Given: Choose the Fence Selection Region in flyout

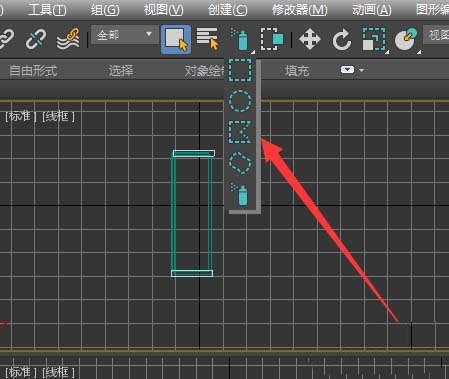Looking at the screenshot, I should tap(240, 132).
